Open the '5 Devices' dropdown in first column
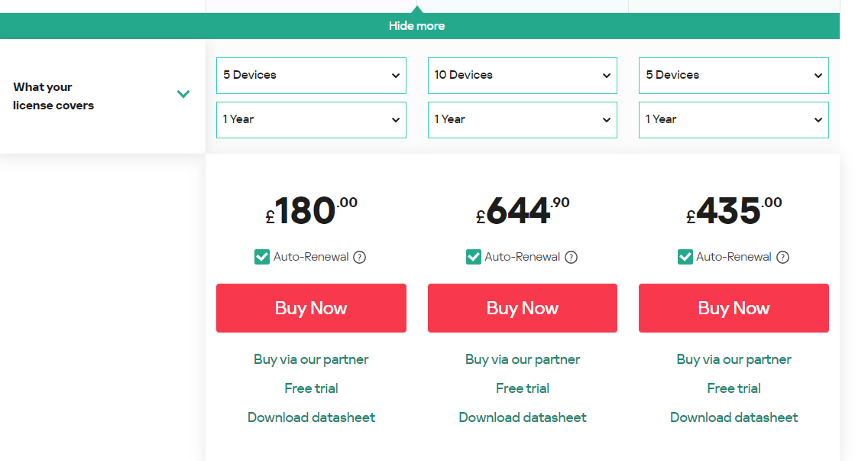Screen dimensions: 868x461 [x=311, y=76]
